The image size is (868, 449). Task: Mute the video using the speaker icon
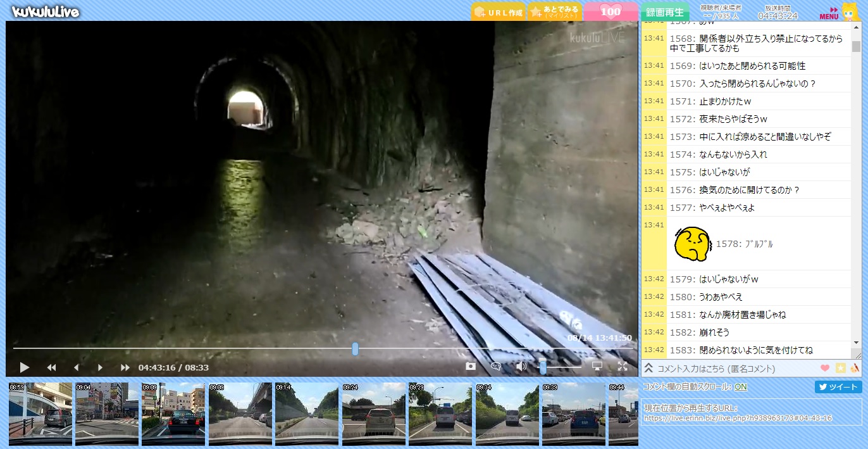521,366
